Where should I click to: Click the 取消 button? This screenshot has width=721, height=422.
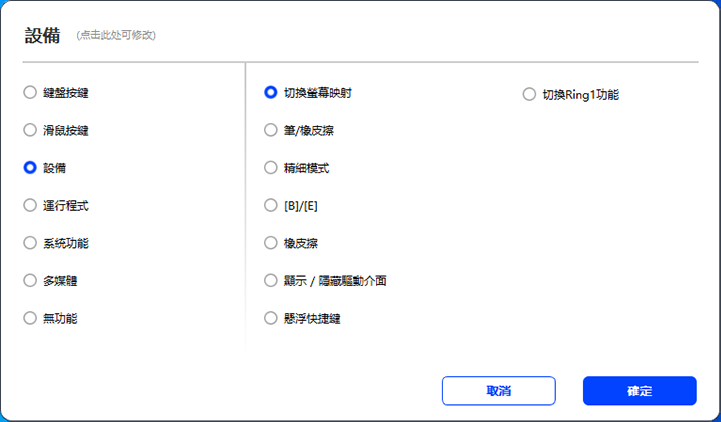tap(498, 391)
